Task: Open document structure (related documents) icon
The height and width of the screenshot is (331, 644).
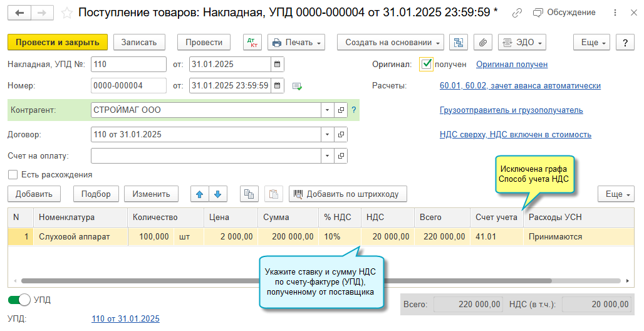Action: click(x=459, y=43)
